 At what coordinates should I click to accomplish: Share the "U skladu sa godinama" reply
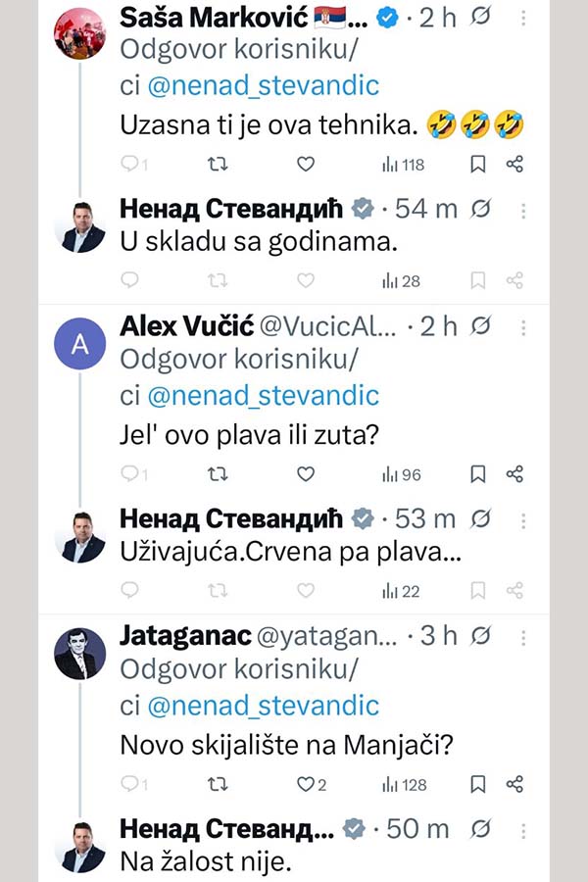514,280
